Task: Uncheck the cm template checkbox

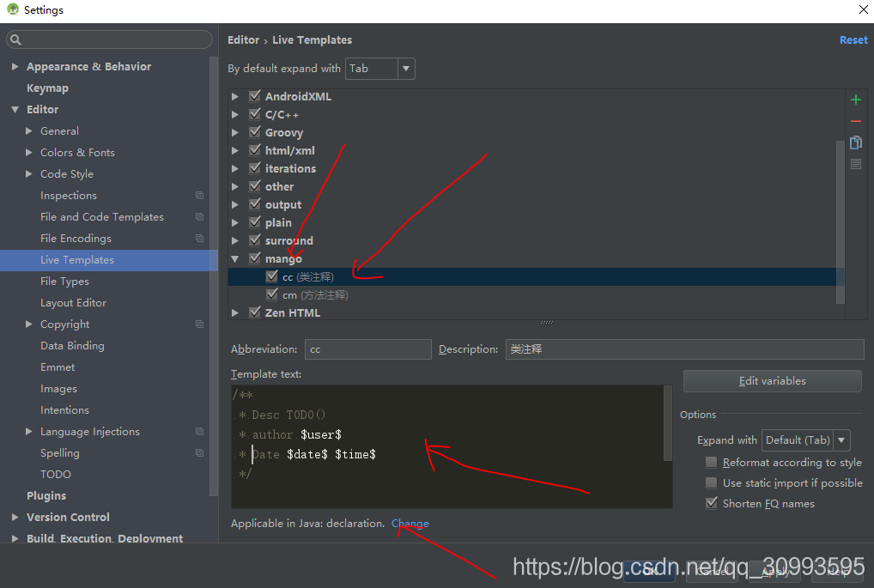Action: point(272,294)
